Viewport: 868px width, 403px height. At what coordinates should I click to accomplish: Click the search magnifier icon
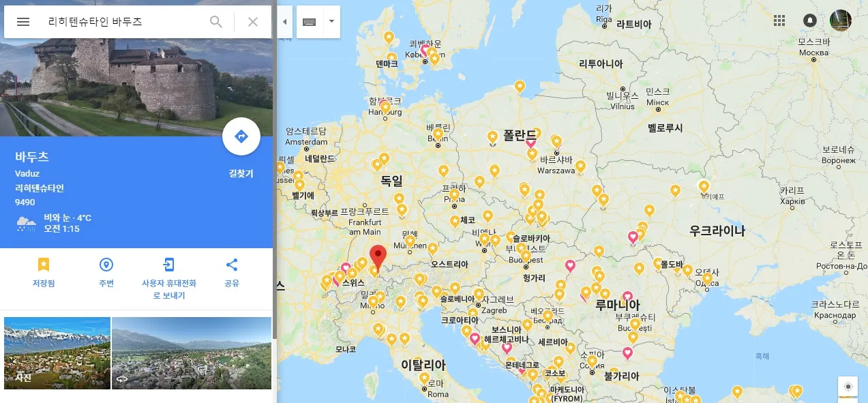coord(216,22)
